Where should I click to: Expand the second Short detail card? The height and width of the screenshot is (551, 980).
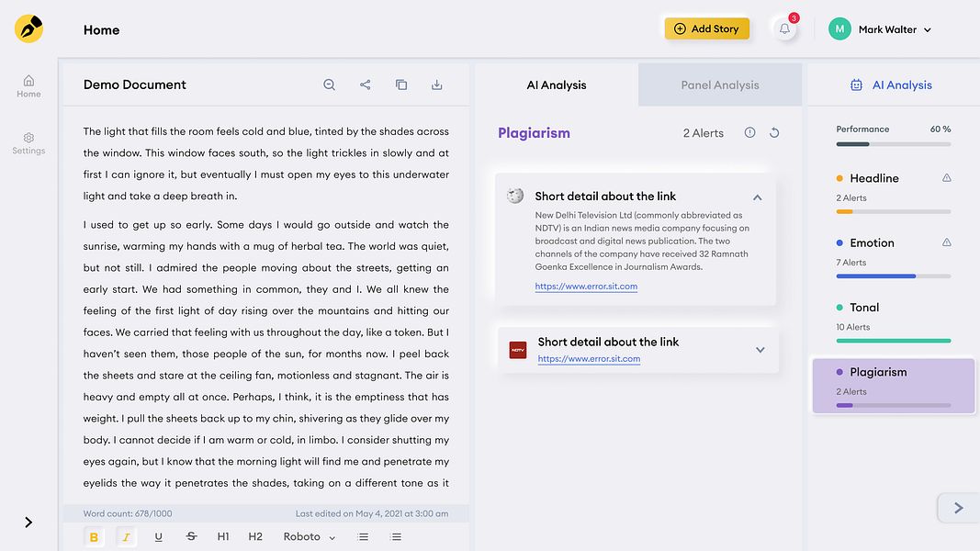pyautogui.click(x=760, y=350)
